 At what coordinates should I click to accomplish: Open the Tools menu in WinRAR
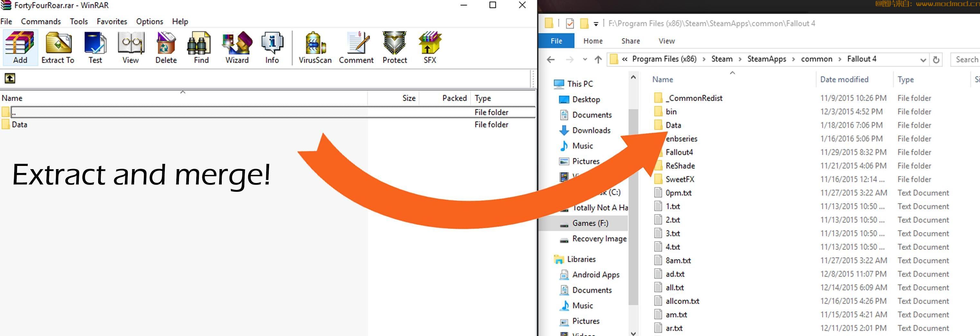(79, 21)
